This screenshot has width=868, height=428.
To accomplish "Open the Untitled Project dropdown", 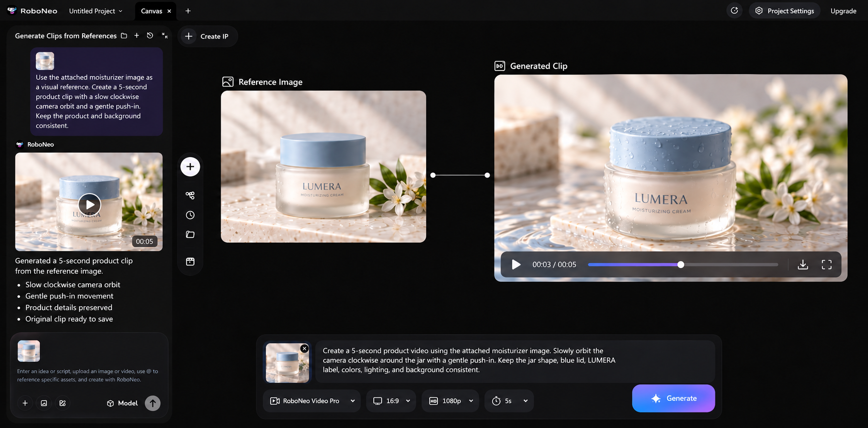I will pyautogui.click(x=96, y=11).
